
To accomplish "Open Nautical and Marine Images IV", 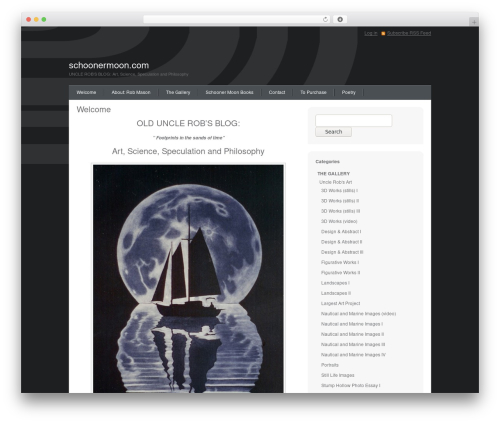I will [x=353, y=355].
